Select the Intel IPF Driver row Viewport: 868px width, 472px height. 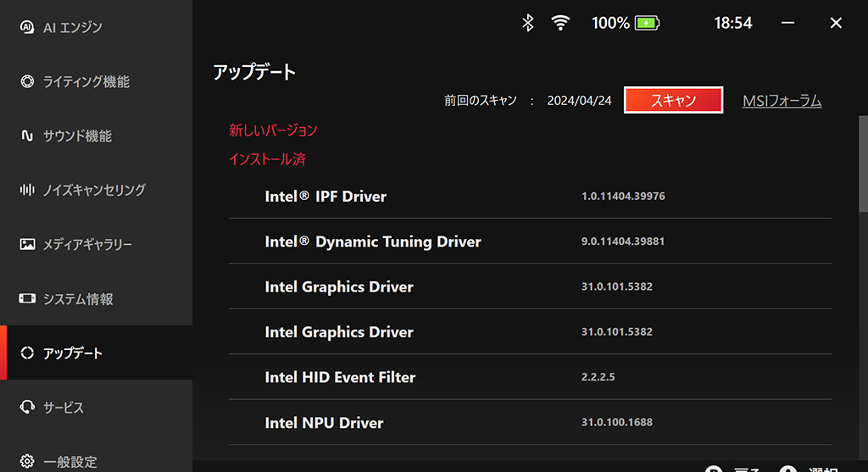(530, 196)
